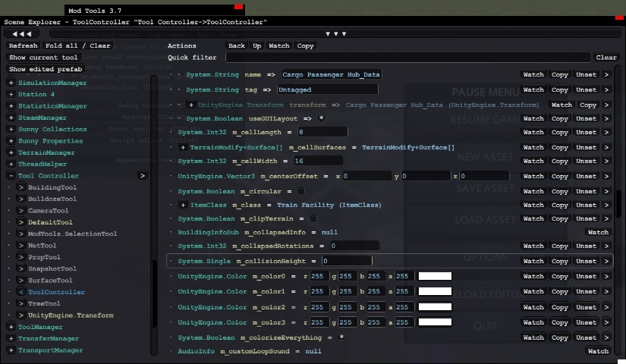This screenshot has width=626, height=364.
Task: Expand the SimulationManager node
Action: [x=11, y=83]
